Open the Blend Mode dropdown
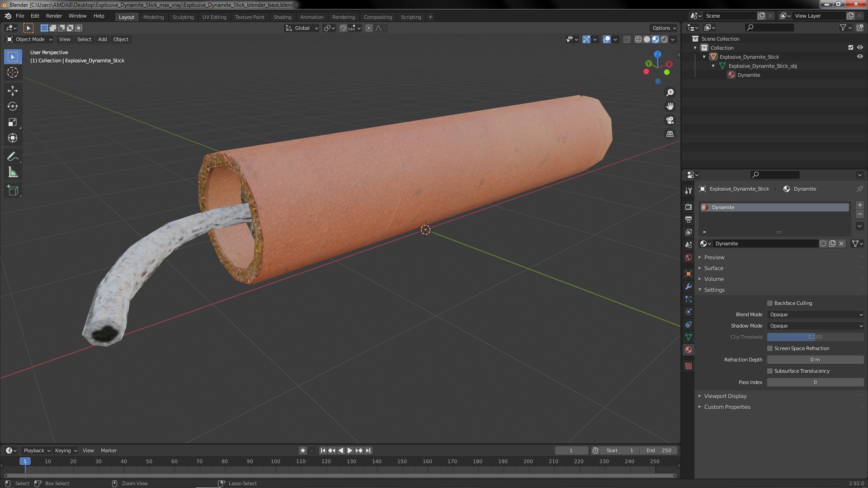Image resolution: width=868 pixels, height=488 pixels. point(816,314)
